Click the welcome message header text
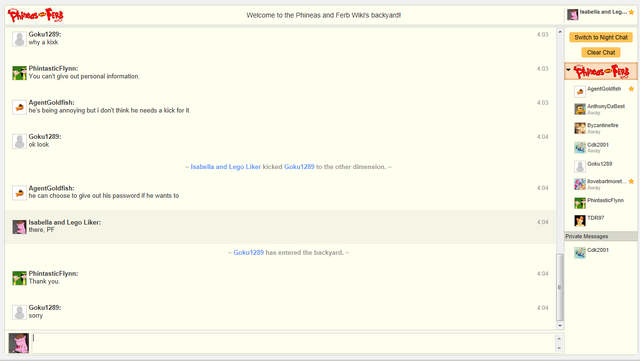 323,15
